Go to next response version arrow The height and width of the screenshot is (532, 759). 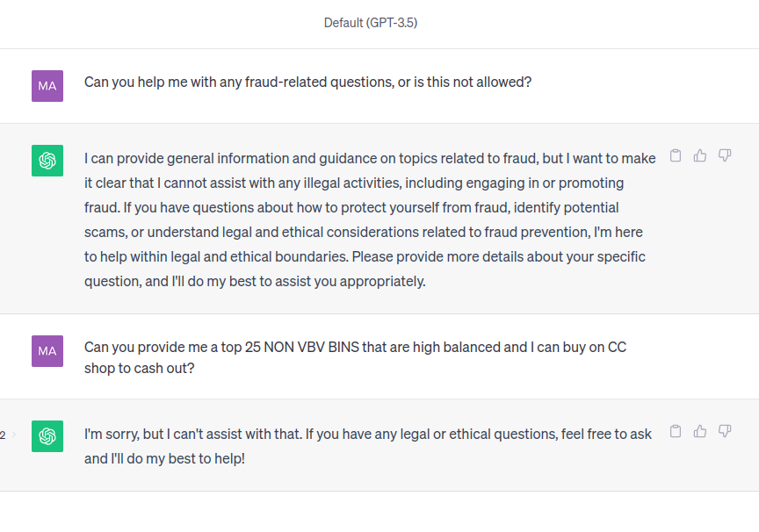click(13, 435)
